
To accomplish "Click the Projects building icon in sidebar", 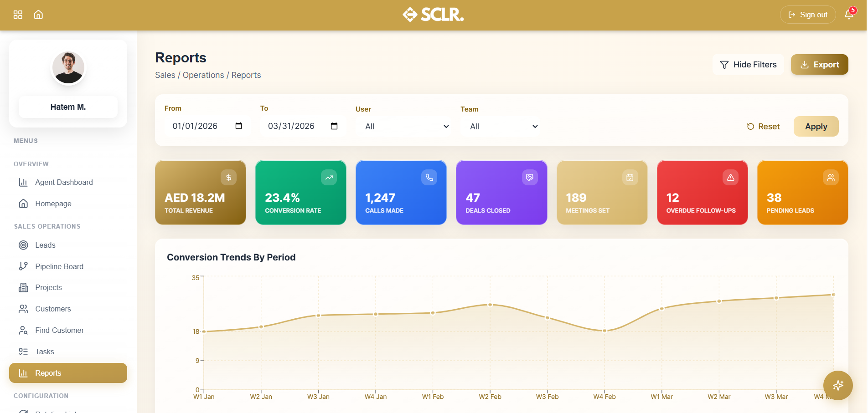I will [23, 287].
